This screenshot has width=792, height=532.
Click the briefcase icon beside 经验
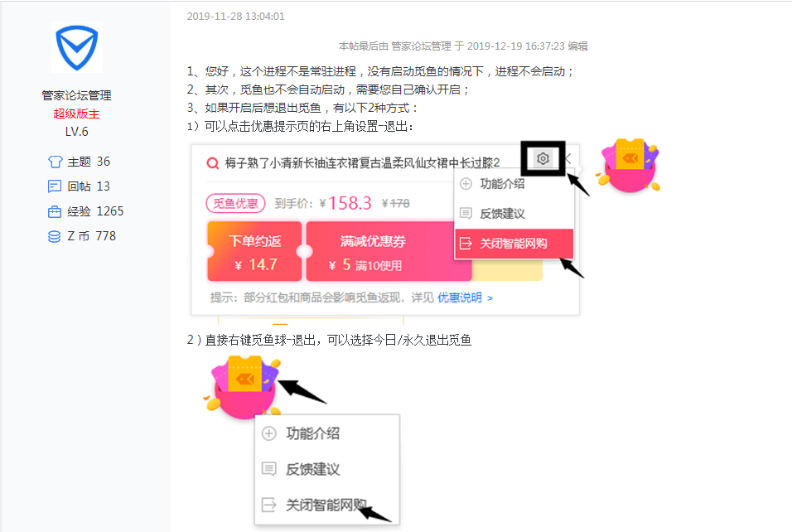click(x=55, y=211)
